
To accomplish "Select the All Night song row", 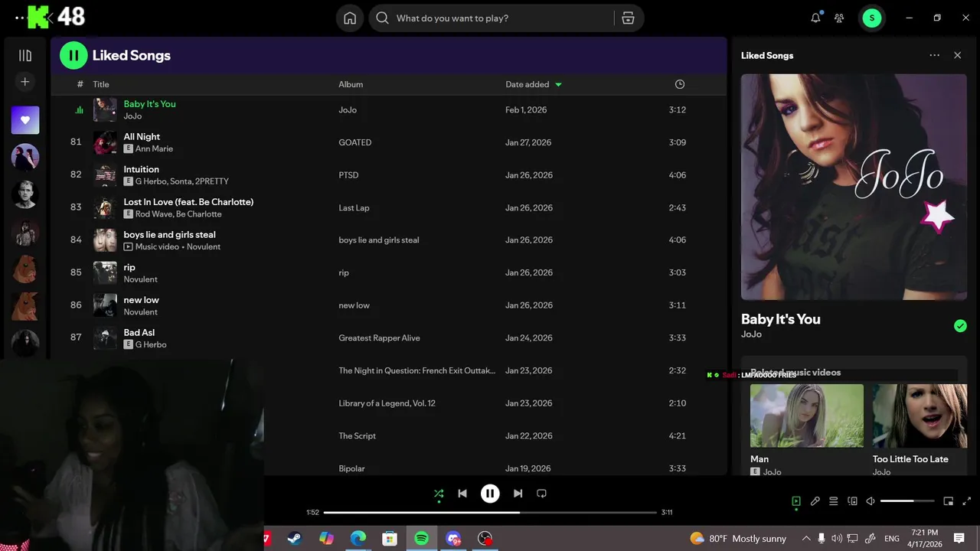I will pos(389,142).
